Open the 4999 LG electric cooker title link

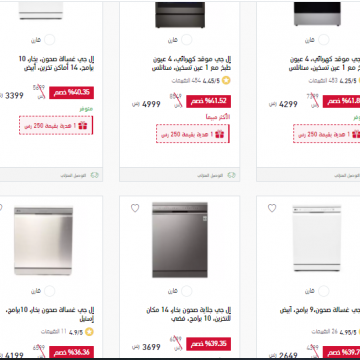pyautogui.click(x=192, y=64)
